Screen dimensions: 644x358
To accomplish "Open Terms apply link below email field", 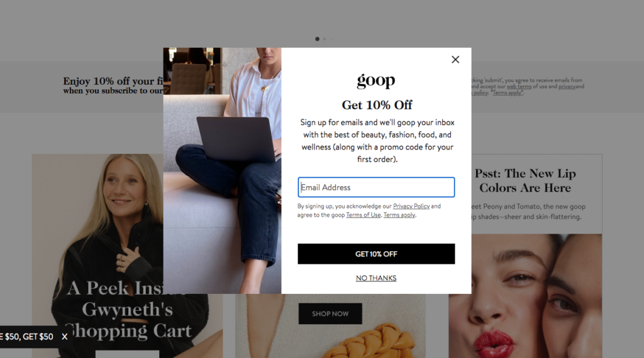I will (399, 215).
